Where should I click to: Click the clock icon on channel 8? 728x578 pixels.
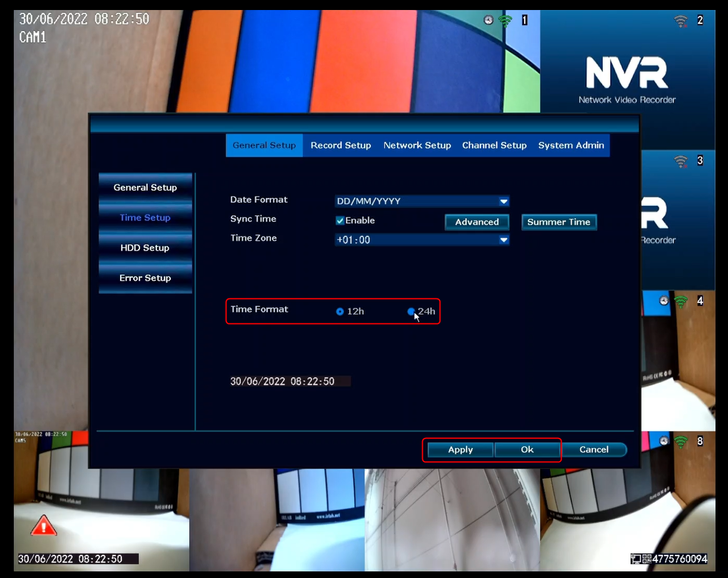click(x=664, y=441)
